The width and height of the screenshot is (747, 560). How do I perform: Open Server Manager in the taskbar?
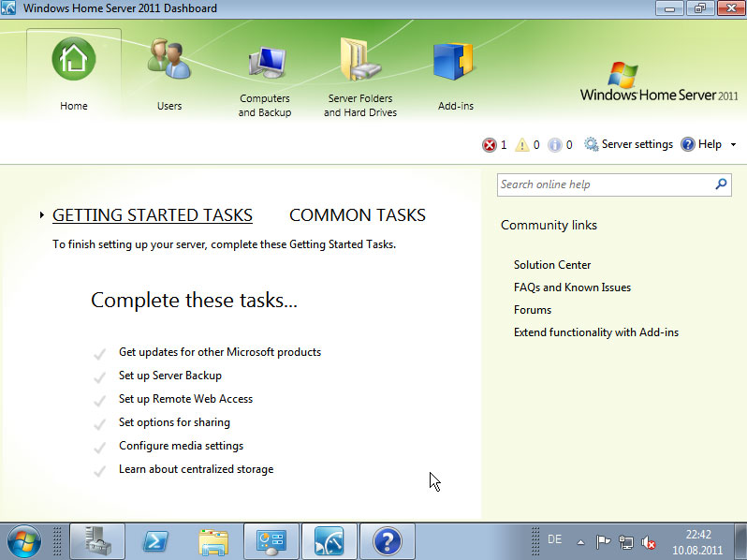[97, 541]
